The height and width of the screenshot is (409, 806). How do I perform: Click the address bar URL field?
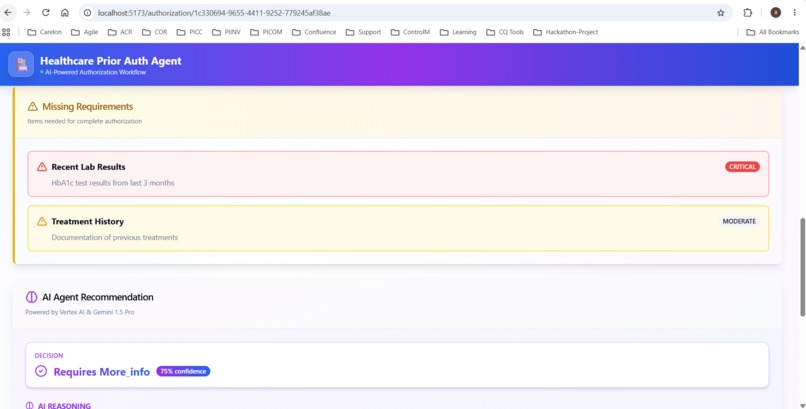pos(406,13)
